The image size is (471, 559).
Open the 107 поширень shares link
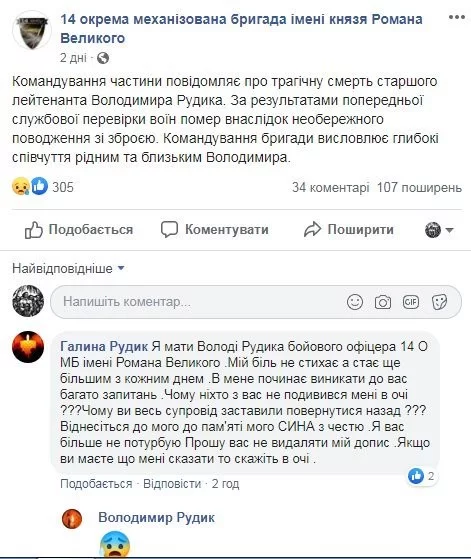(x=419, y=187)
